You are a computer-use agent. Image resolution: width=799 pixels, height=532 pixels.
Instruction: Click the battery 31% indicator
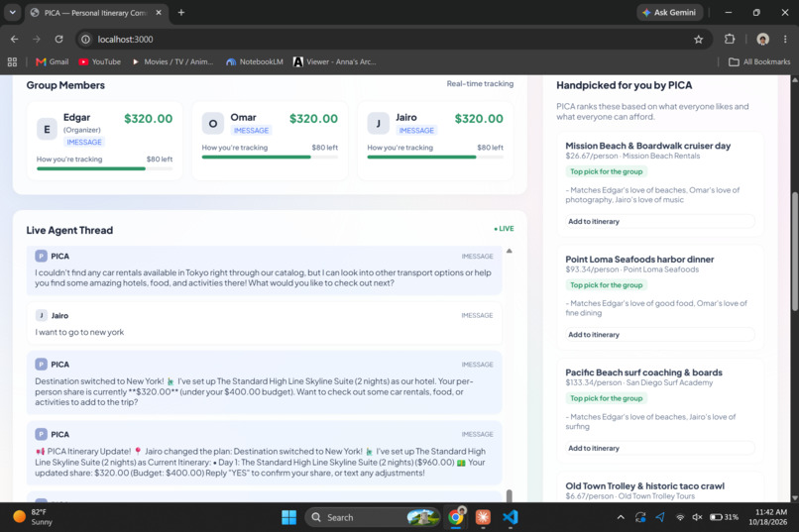point(724,517)
